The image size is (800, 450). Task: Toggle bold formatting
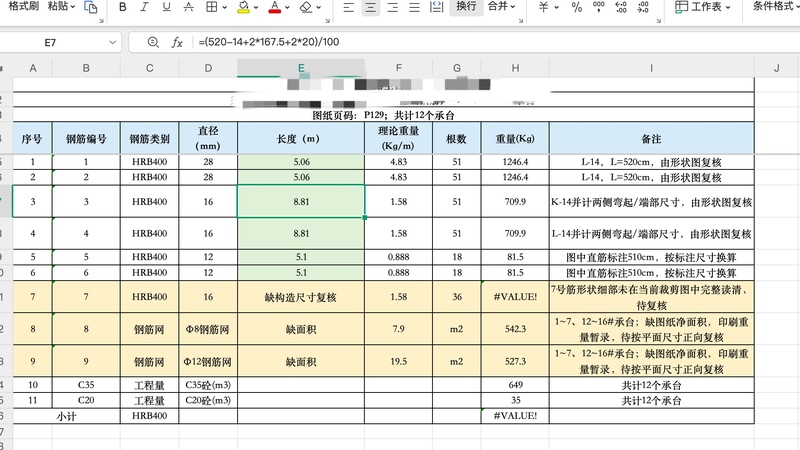point(122,7)
